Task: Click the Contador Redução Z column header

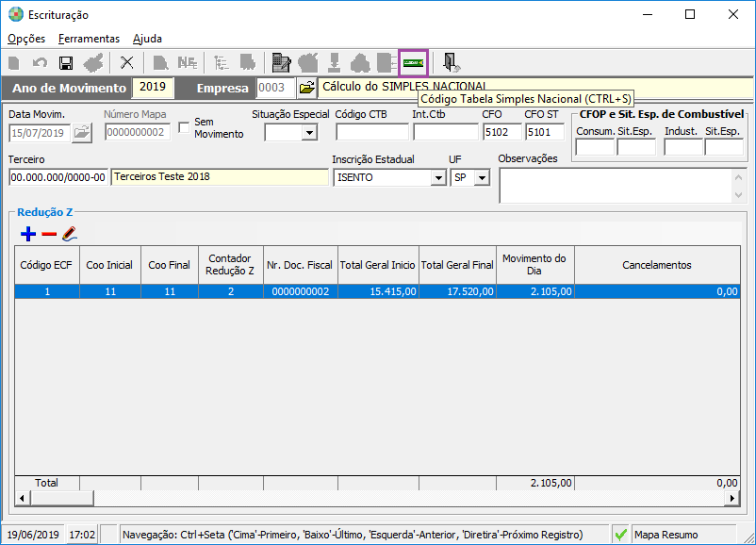Action: click(230, 265)
